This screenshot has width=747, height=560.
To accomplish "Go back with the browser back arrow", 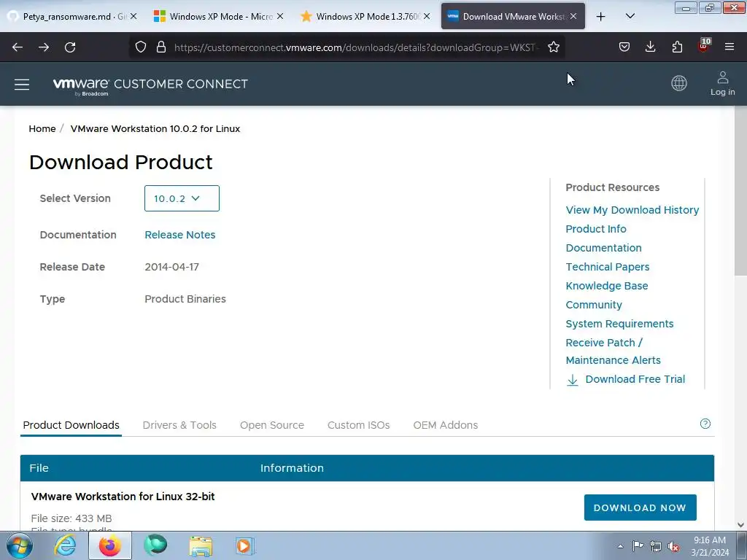I will 18,47.
